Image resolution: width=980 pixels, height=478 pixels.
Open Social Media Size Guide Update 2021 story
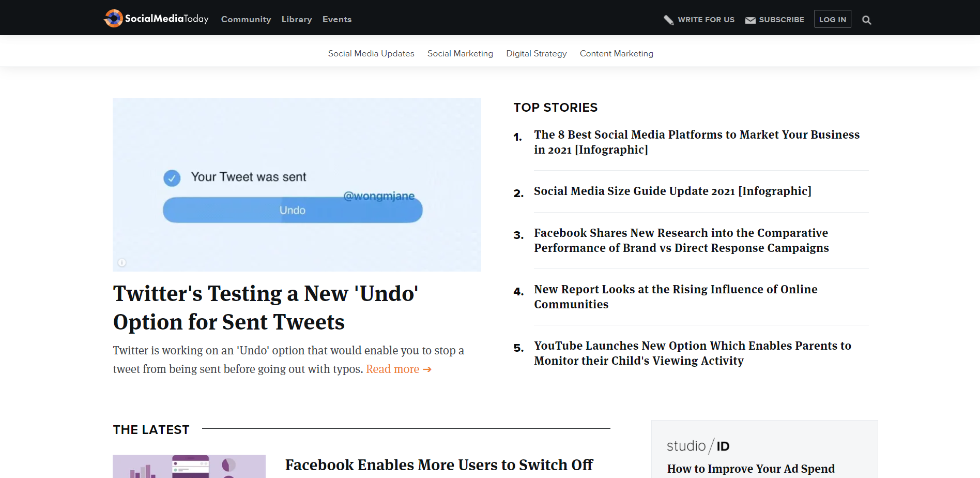(672, 191)
